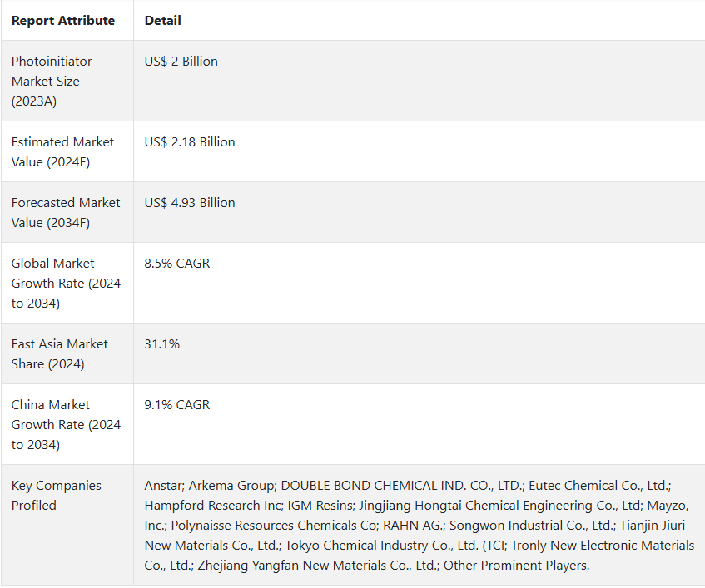Select the East Asia Market Share label
The image size is (705, 588).
pos(60,354)
